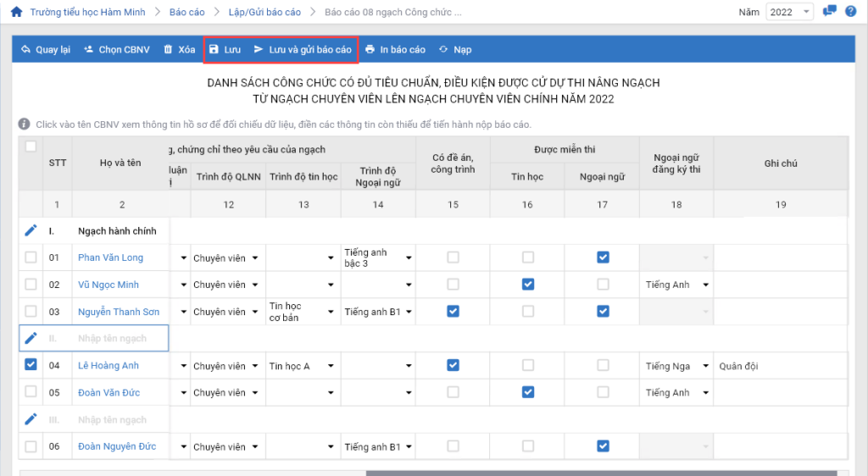
Task: Click the pencil icon on row III
Action: pyautogui.click(x=31, y=419)
